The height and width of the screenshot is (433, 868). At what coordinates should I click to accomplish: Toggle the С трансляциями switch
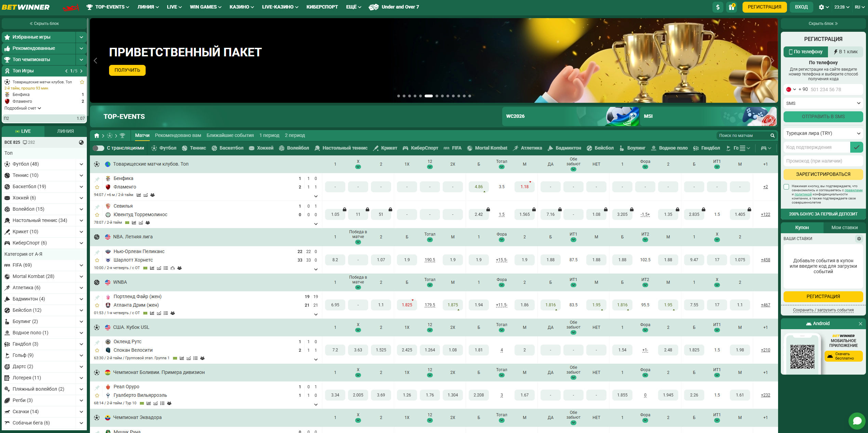click(x=98, y=148)
